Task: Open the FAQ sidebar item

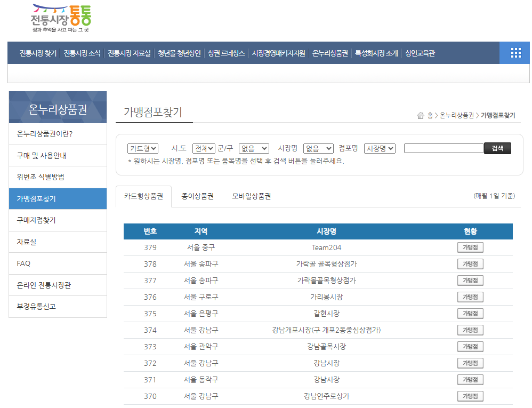Action: tap(58, 263)
